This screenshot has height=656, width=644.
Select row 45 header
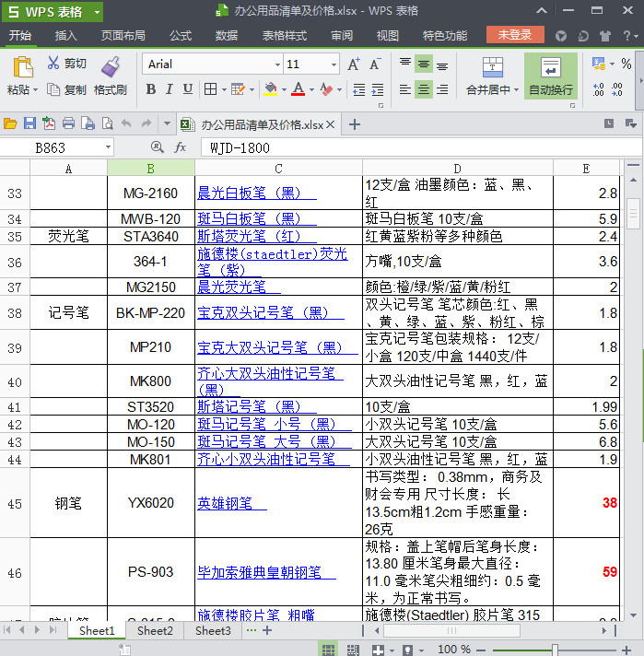[x=15, y=503]
